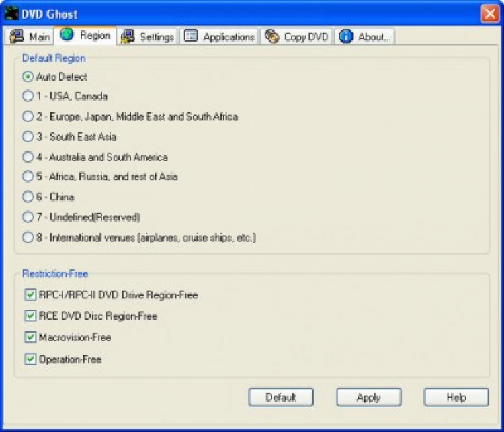Close the DVD Ghost window
The image size is (504, 432).
point(490,14)
